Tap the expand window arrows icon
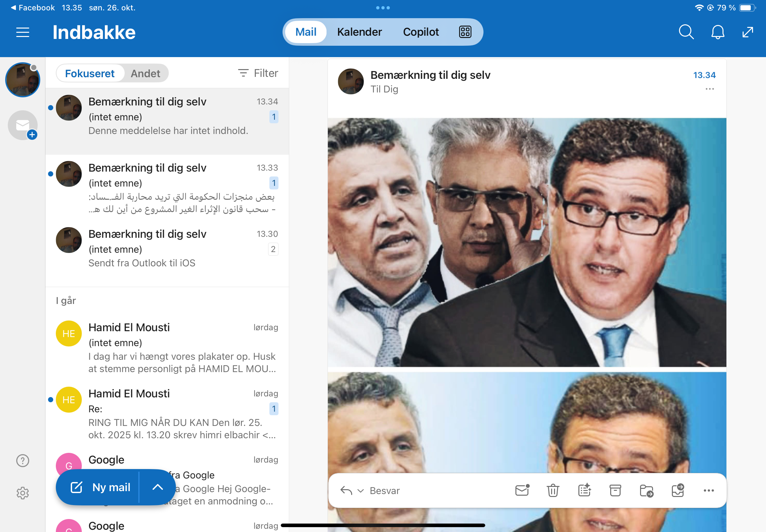 coord(747,32)
